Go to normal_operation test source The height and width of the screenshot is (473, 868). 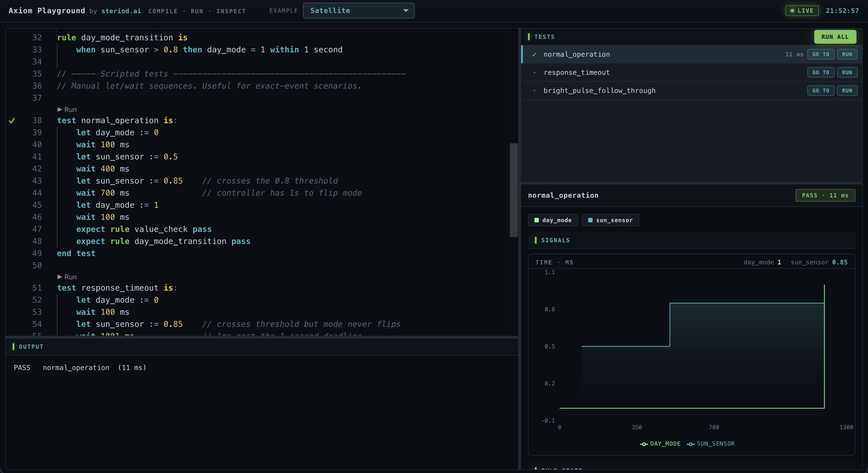pyautogui.click(x=821, y=54)
